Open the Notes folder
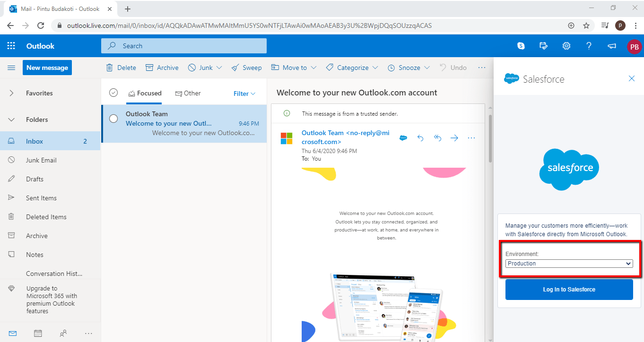Image resolution: width=644 pixels, height=342 pixels. click(50, 255)
